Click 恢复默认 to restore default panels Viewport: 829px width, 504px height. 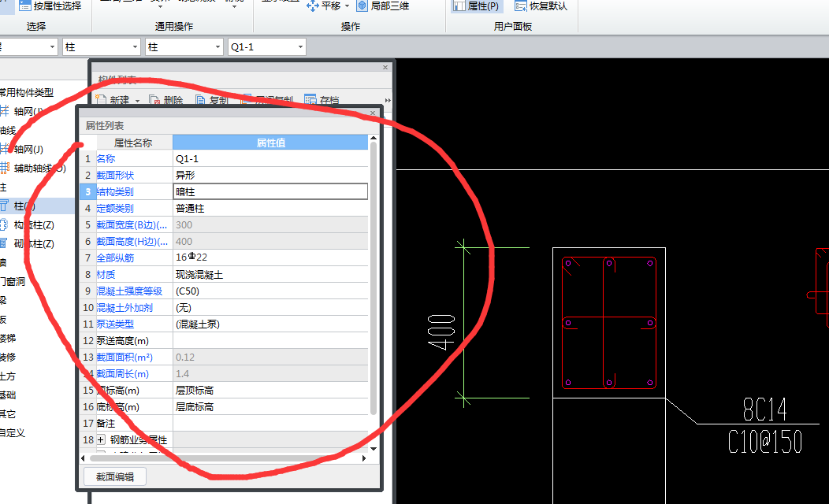point(541,6)
